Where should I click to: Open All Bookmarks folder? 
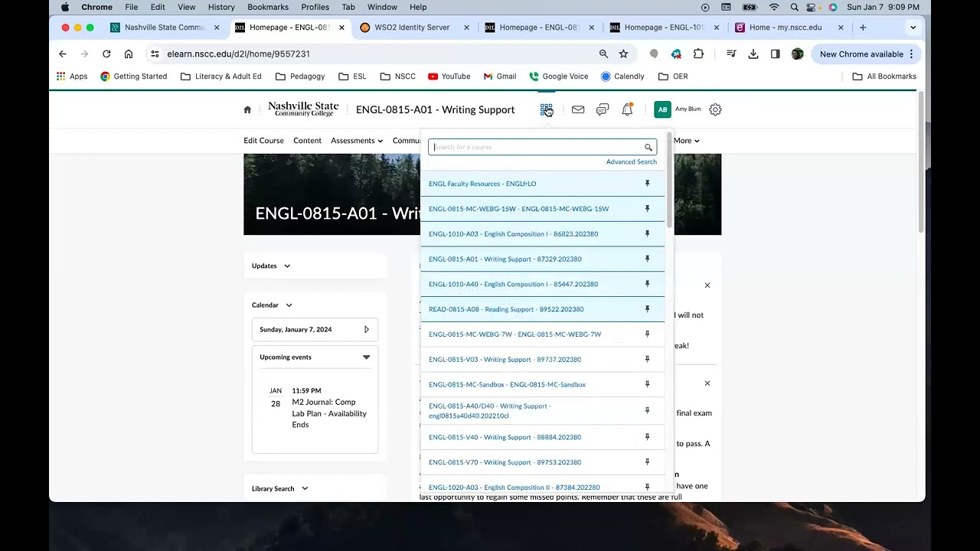[884, 77]
